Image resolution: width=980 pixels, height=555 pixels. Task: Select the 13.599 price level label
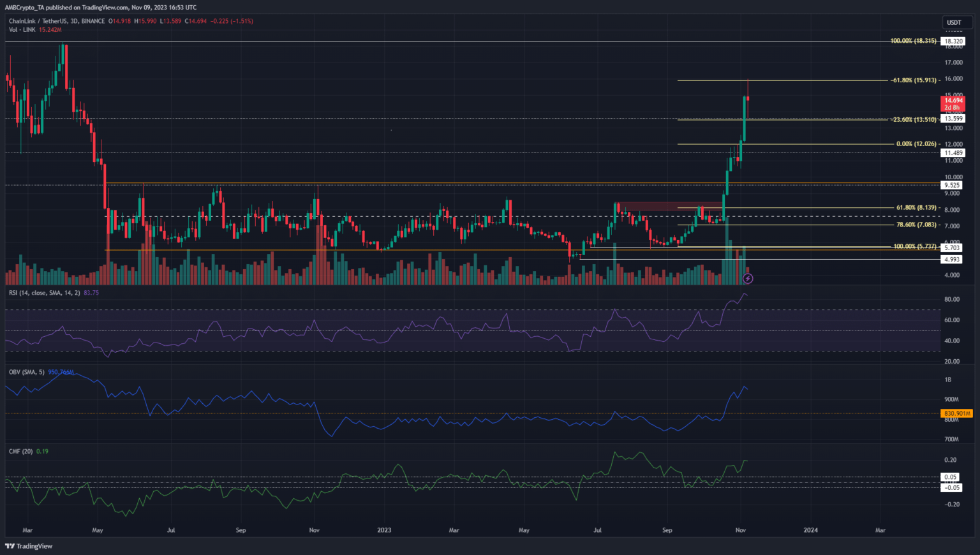pyautogui.click(x=953, y=119)
